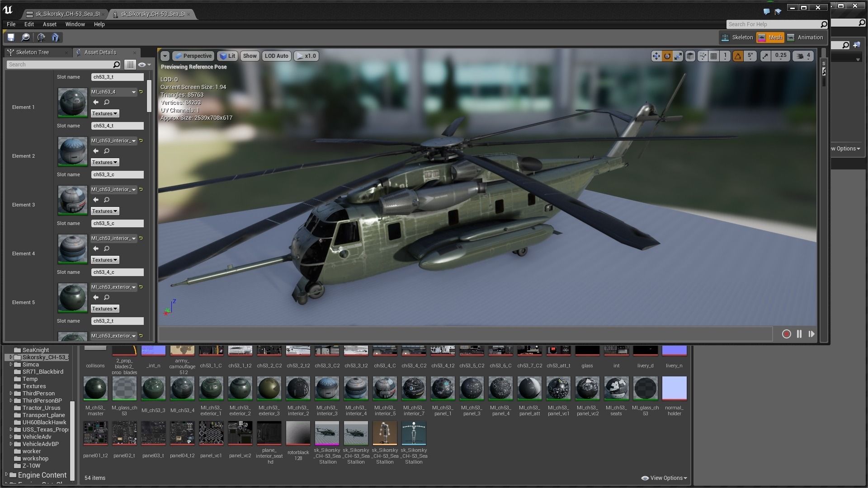The width and height of the screenshot is (868, 488).
Task: Reset Element 1 material to default arrow
Action: pyautogui.click(x=141, y=92)
